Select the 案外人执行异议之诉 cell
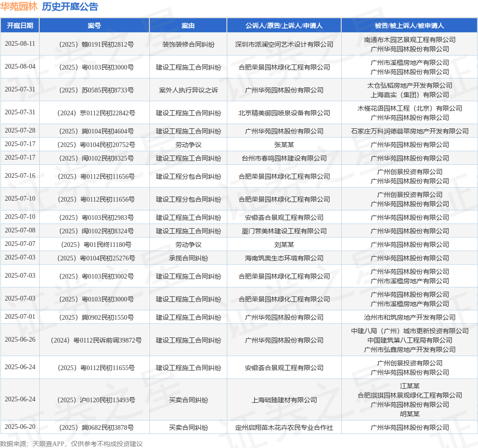The height and width of the screenshot is (448, 478). [189, 90]
